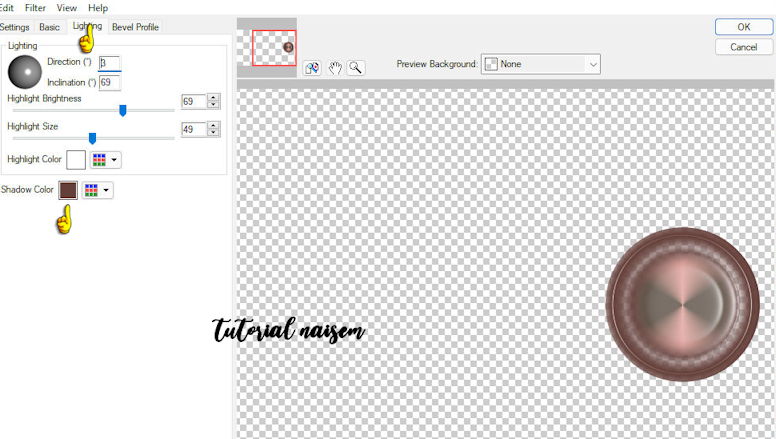Click the Highlight Size slider handle
Screen dimensions: 776x439
(92, 139)
